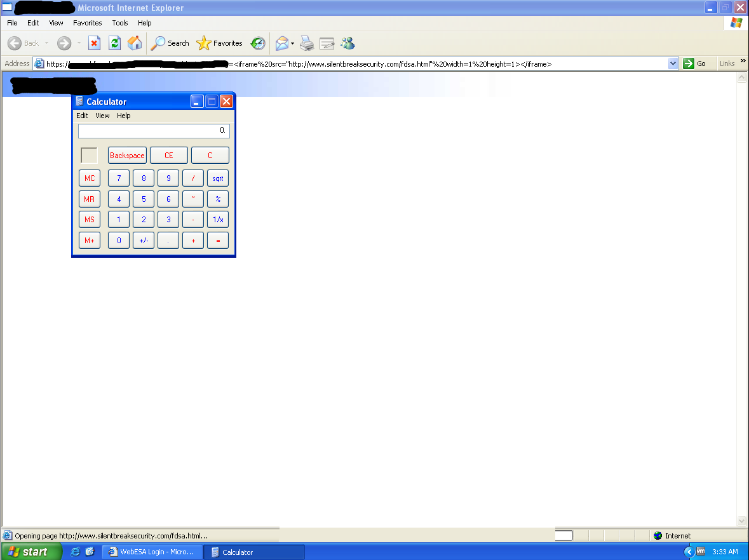
Task: Click the Calculator display field
Action: tap(154, 131)
